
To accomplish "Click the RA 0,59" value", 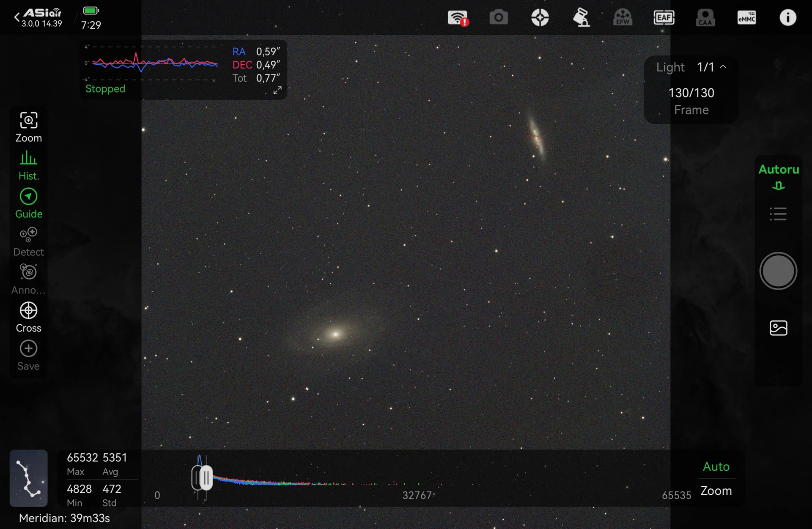I will [256, 52].
